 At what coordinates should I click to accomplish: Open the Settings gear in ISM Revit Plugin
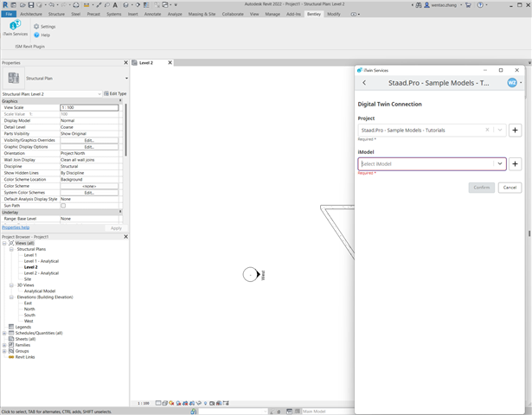[35, 27]
